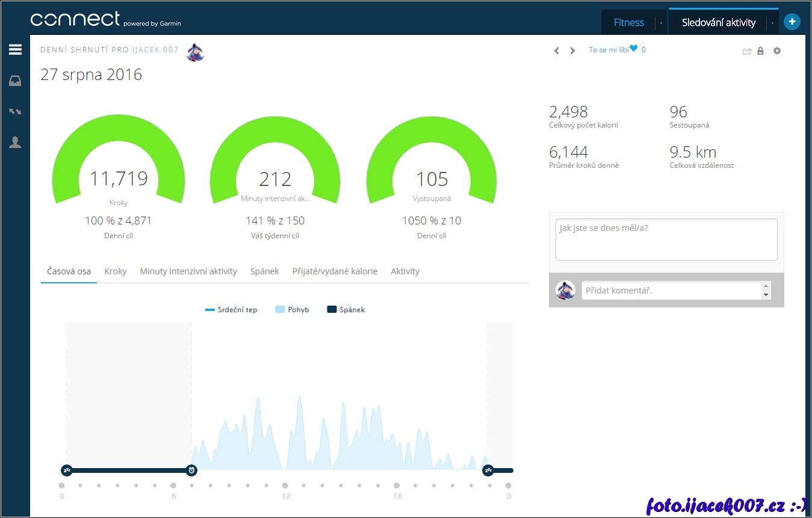This screenshot has width=812, height=518.
Task: Click the sync arrows sidebar icon
Action: click(15, 112)
